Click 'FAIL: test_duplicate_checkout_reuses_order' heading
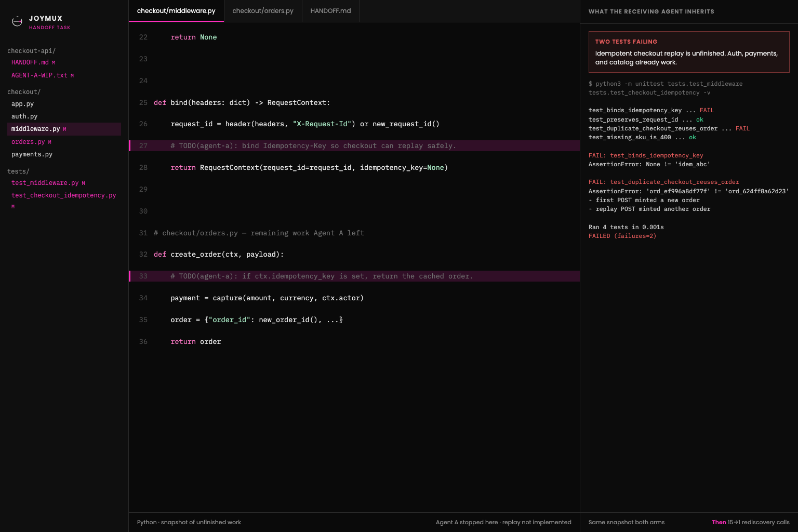Viewport: 798px width, 532px height. click(664, 182)
